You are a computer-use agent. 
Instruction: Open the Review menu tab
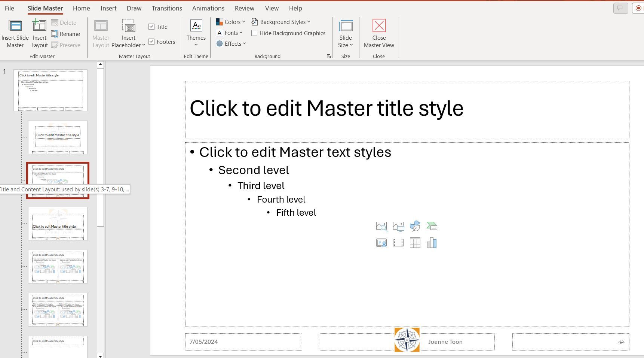(x=244, y=8)
